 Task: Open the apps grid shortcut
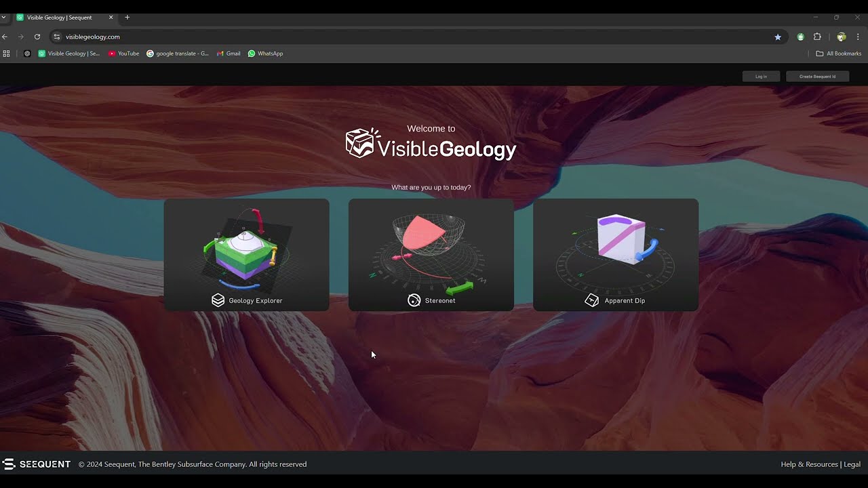point(6,54)
